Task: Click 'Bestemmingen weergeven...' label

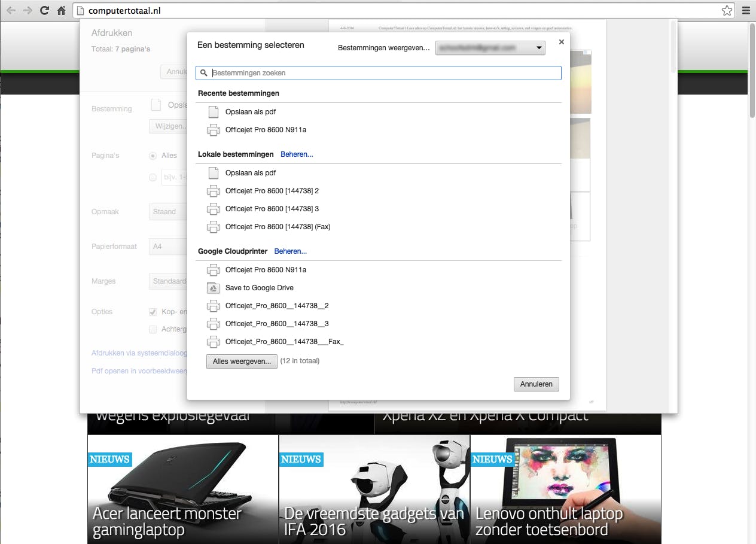Action: click(384, 48)
